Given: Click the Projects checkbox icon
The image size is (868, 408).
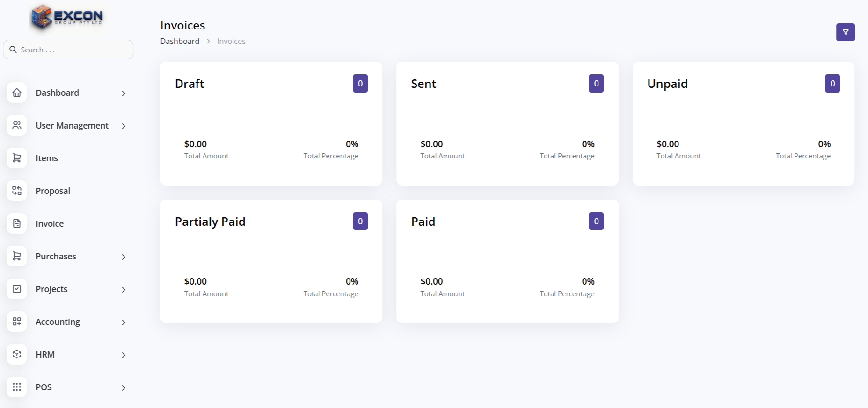Looking at the screenshot, I should coord(17,289).
